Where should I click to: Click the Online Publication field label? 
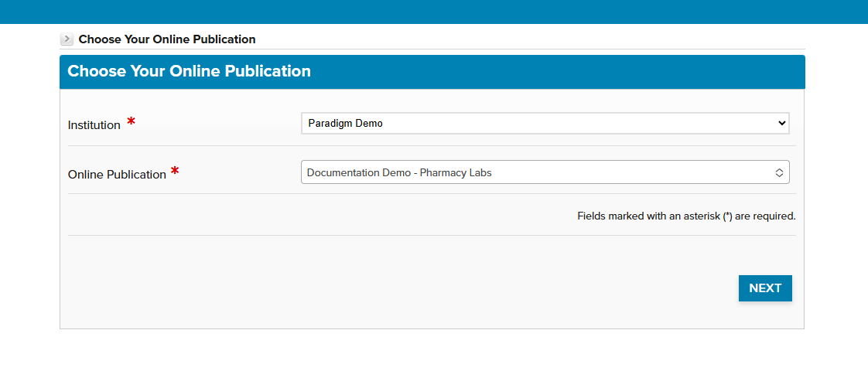117,175
